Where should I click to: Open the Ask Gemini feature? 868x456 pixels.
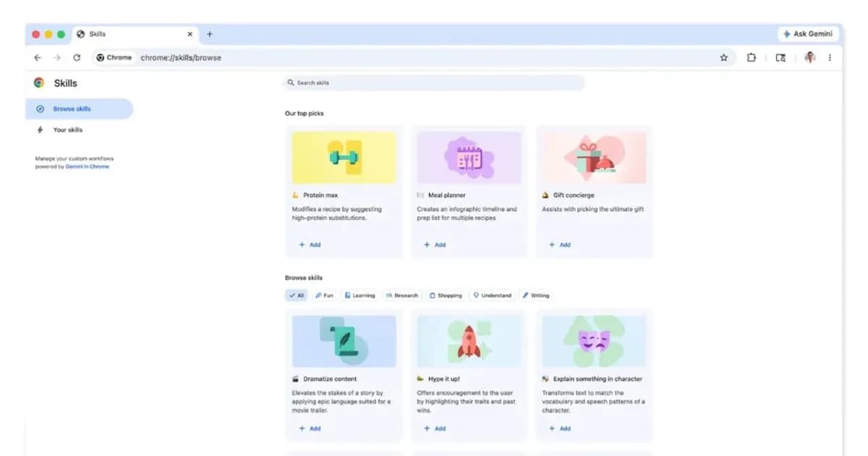tap(808, 33)
